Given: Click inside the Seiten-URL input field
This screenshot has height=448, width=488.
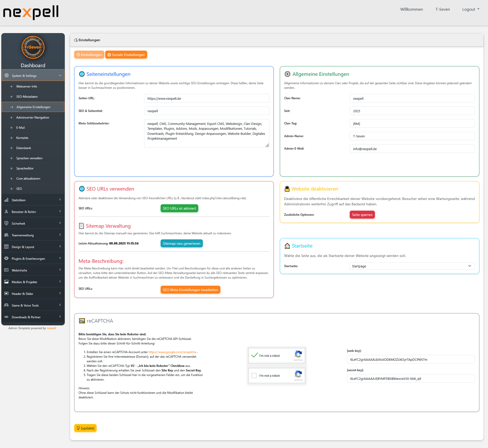Looking at the screenshot, I should [206, 98].
